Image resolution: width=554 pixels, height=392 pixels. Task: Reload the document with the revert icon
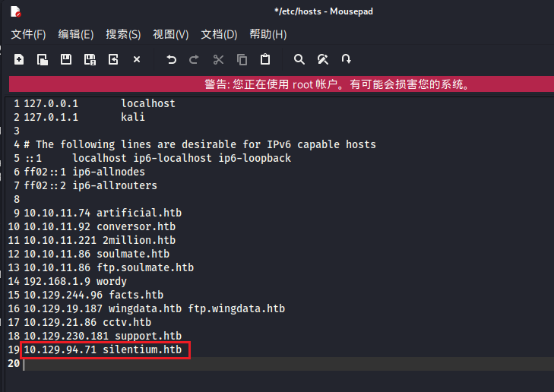[x=113, y=59]
